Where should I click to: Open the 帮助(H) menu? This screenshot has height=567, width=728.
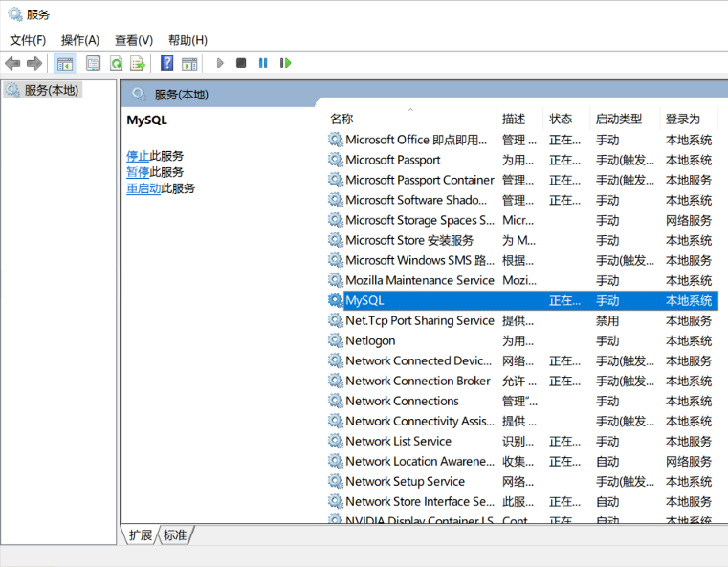(x=188, y=40)
